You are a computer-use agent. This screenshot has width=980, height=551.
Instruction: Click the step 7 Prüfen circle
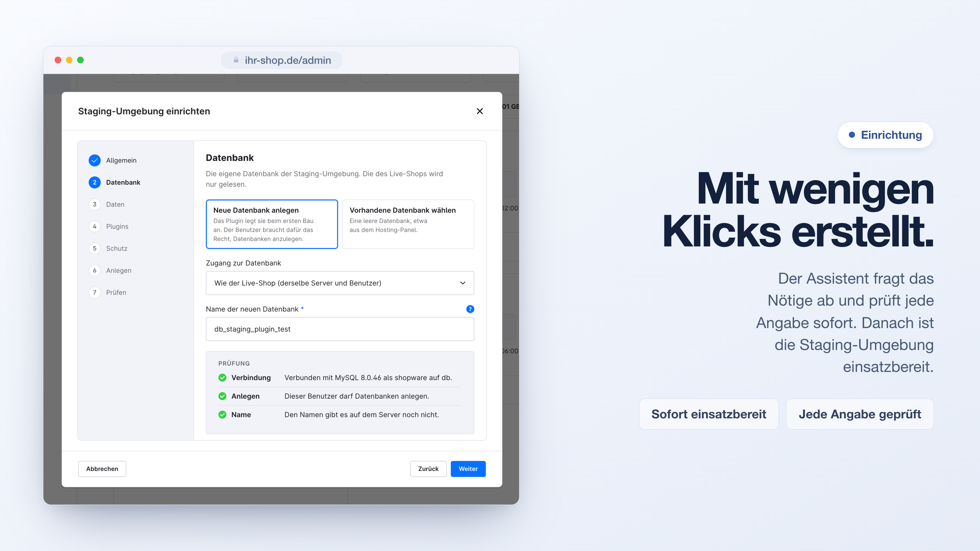[95, 292]
